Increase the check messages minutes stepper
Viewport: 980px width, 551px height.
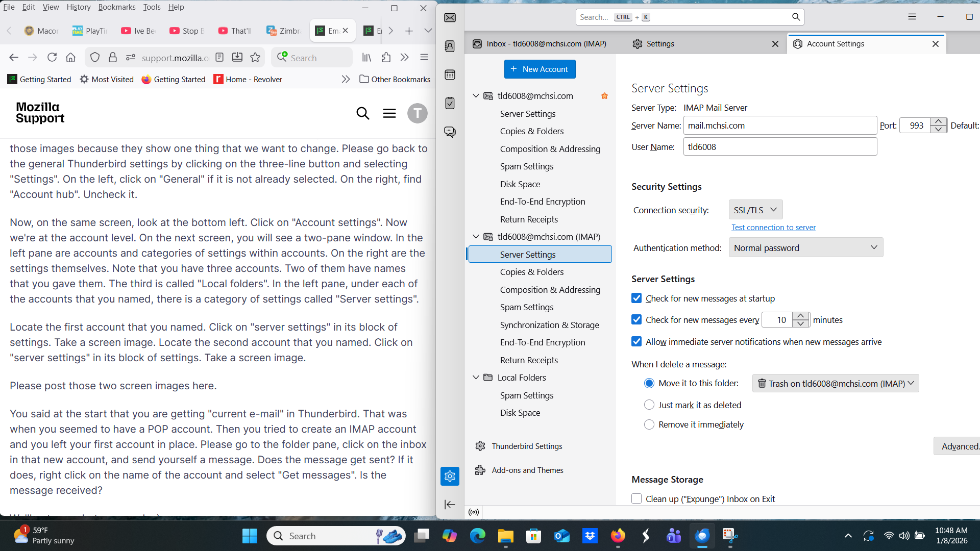[x=801, y=316]
